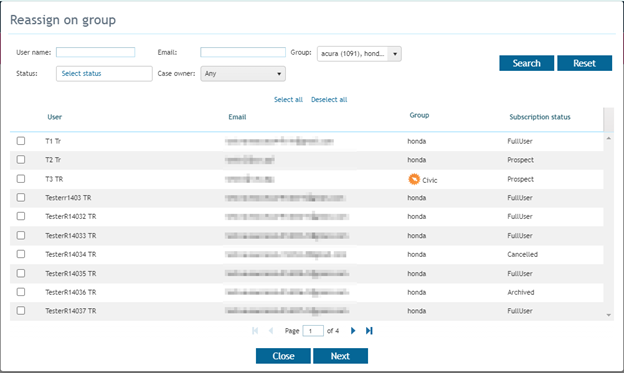Click the Select all link

(x=288, y=100)
